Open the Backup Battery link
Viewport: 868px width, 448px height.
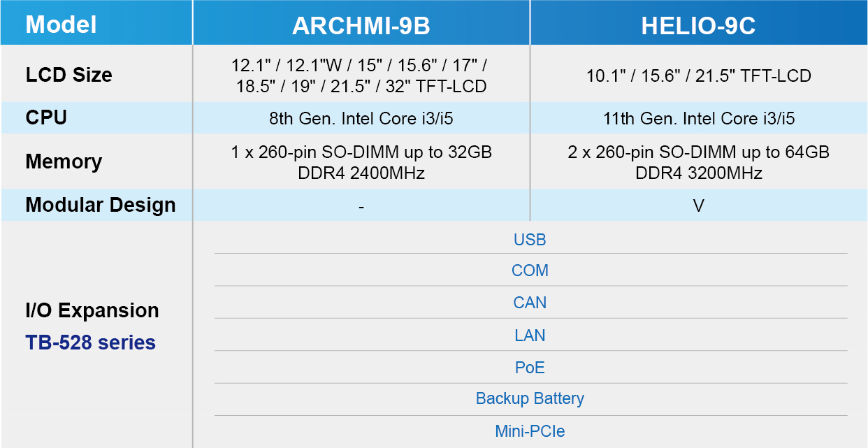point(530,398)
